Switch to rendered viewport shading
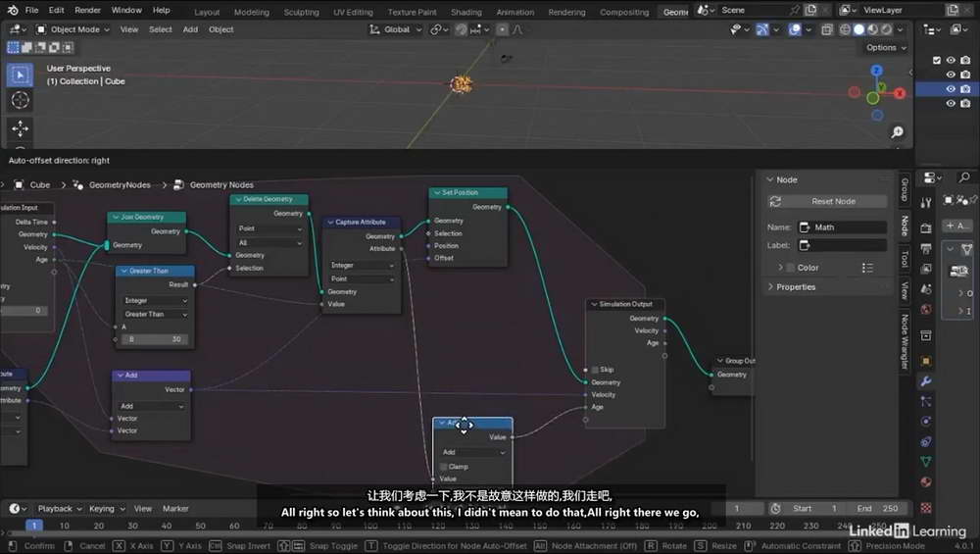The image size is (980, 554). [x=886, y=29]
